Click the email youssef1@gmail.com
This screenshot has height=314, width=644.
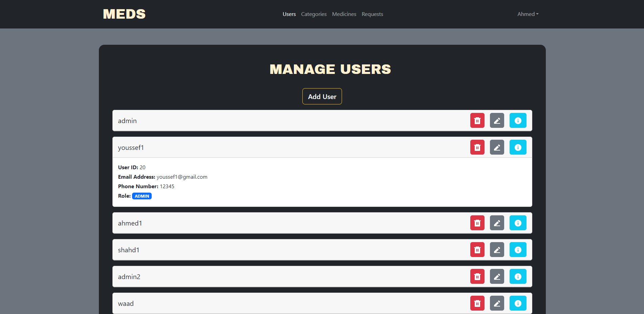pos(182,177)
